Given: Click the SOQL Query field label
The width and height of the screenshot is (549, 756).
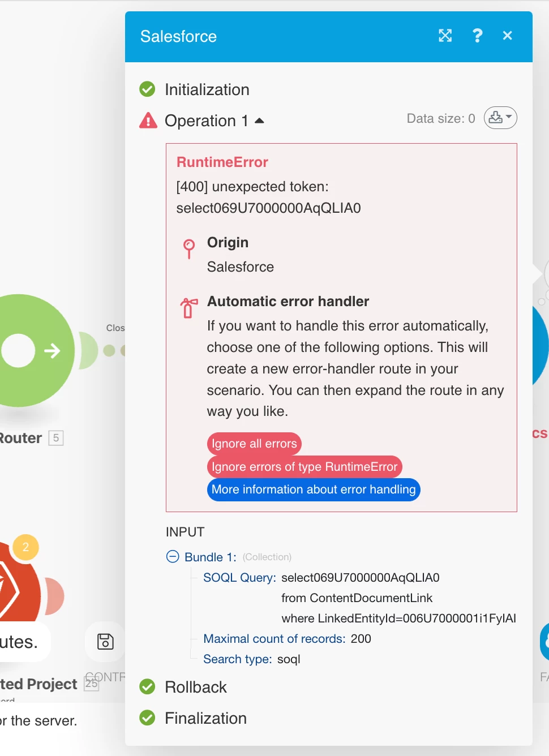Looking at the screenshot, I should point(239,578).
